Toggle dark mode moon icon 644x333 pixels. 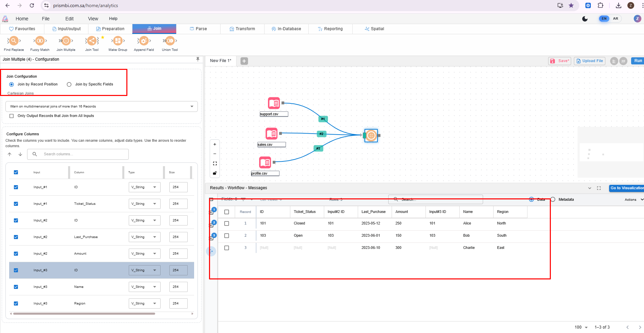585,19
